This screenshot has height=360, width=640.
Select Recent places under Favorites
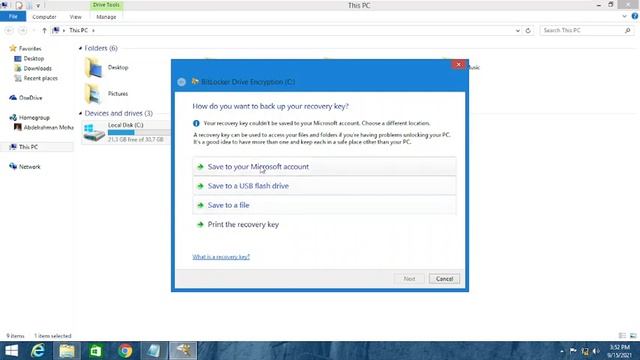40,78
